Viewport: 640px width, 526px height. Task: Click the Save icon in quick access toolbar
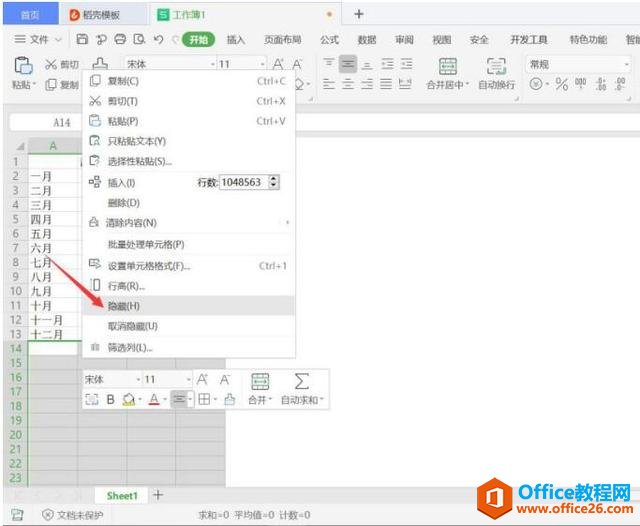pos(82,39)
